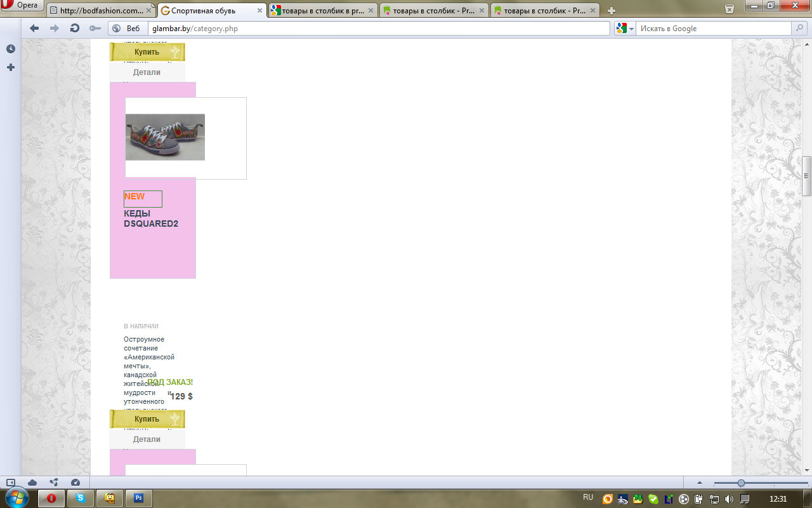Open the Opera main menu button
The image size is (812, 508).
pyautogui.click(x=22, y=6)
